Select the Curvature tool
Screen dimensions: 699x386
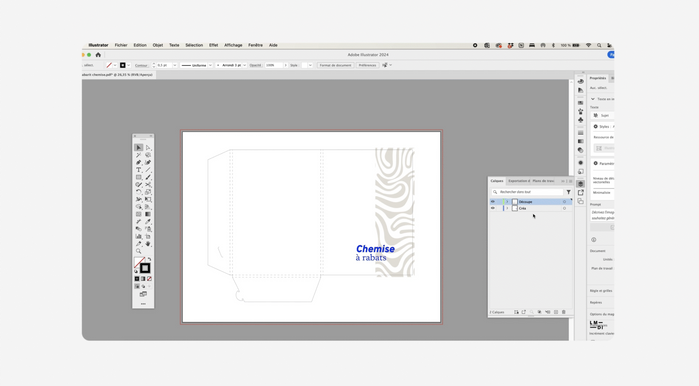[148, 162]
